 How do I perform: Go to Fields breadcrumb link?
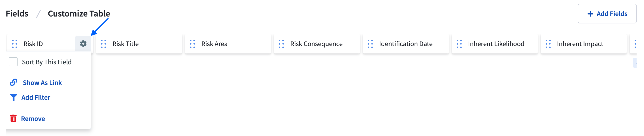click(x=17, y=14)
